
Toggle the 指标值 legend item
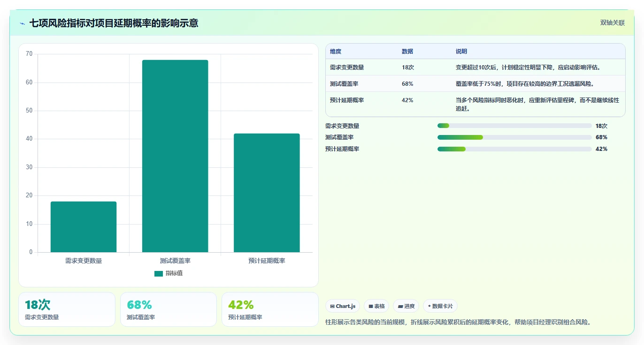click(169, 273)
